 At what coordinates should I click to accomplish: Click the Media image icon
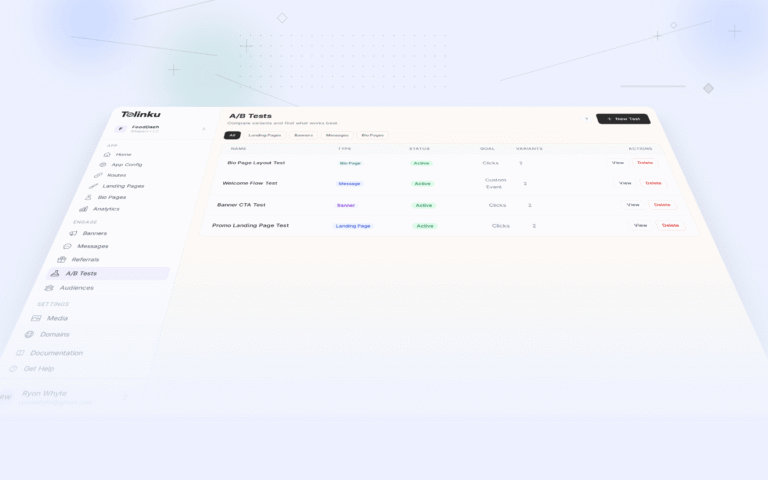[x=36, y=318]
